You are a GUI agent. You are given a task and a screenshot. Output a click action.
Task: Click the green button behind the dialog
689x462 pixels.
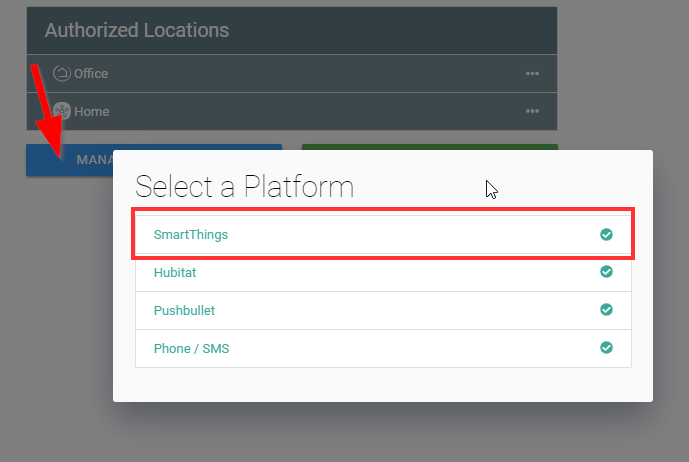pos(430,147)
